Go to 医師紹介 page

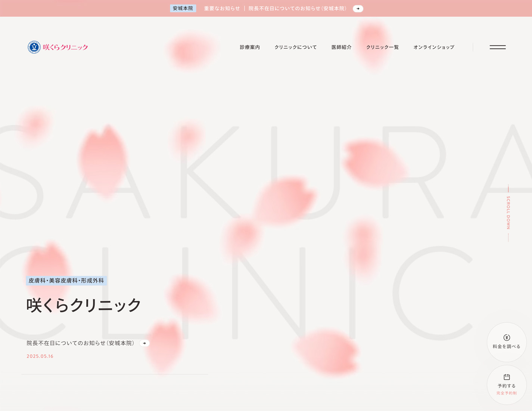(342, 47)
